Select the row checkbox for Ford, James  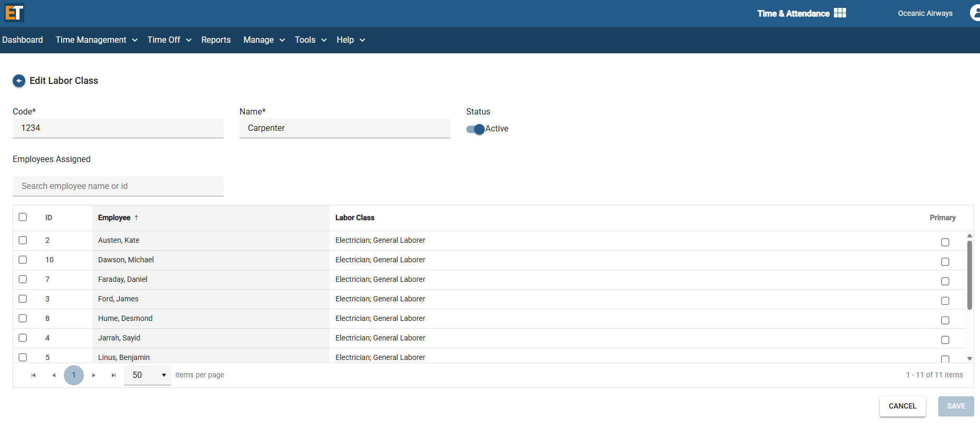click(23, 299)
